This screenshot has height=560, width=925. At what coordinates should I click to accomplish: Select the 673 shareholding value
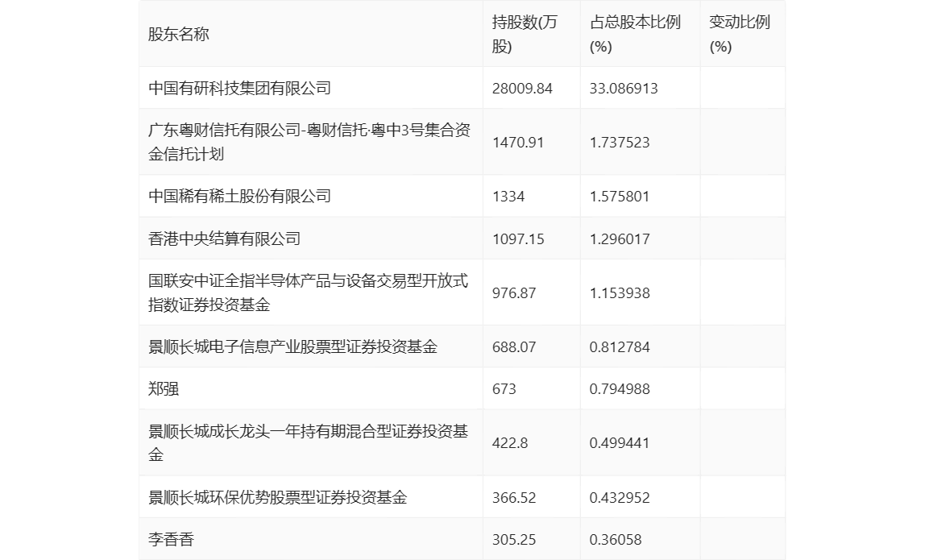click(504, 389)
